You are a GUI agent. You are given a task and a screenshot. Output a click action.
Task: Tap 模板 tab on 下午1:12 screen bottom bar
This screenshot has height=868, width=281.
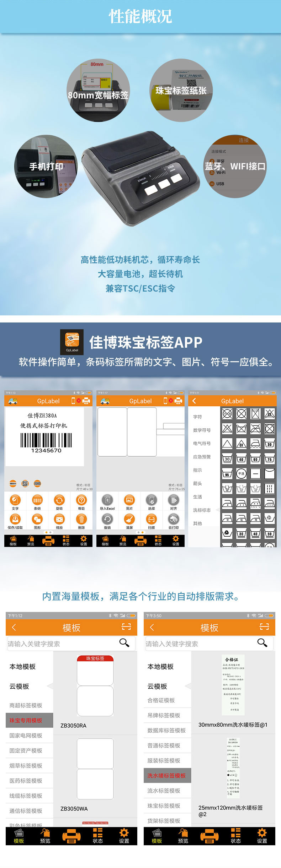coord(19,836)
